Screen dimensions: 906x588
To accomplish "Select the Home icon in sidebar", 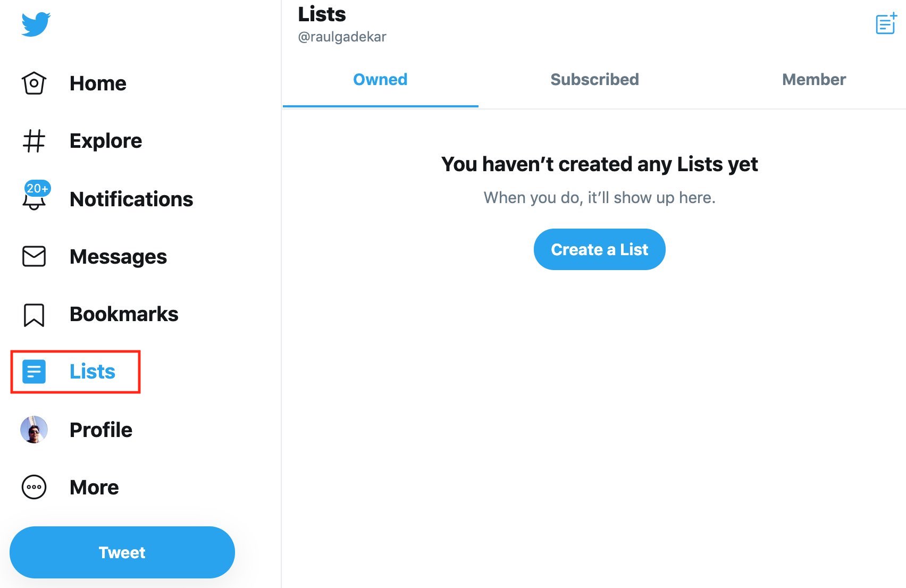I will pyautogui.click(x=33, y=83).
